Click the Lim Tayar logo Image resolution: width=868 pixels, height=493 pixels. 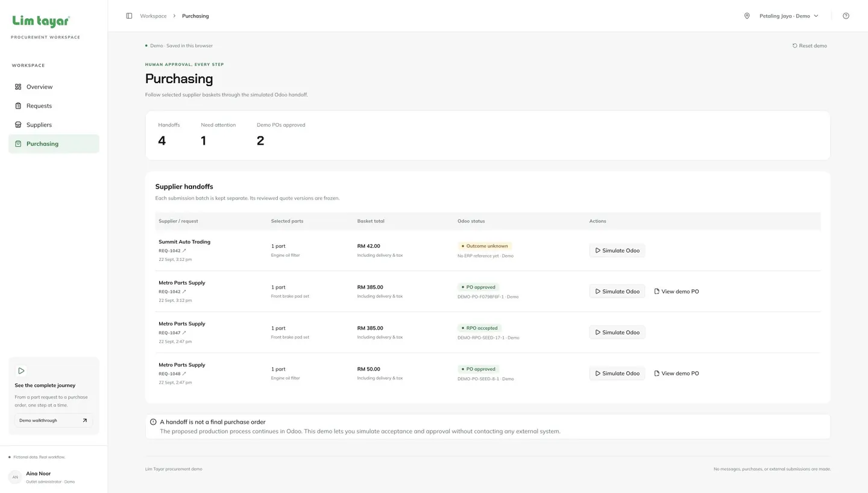click(x=41, y=22)
